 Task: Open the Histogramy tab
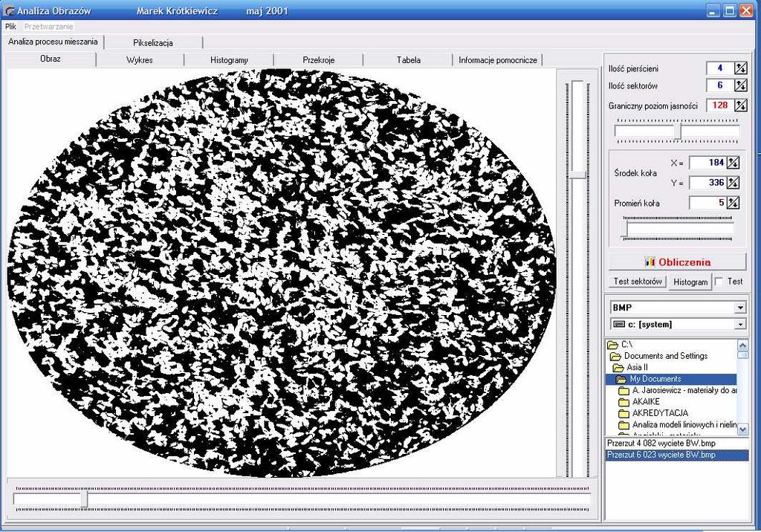point(229,60)
